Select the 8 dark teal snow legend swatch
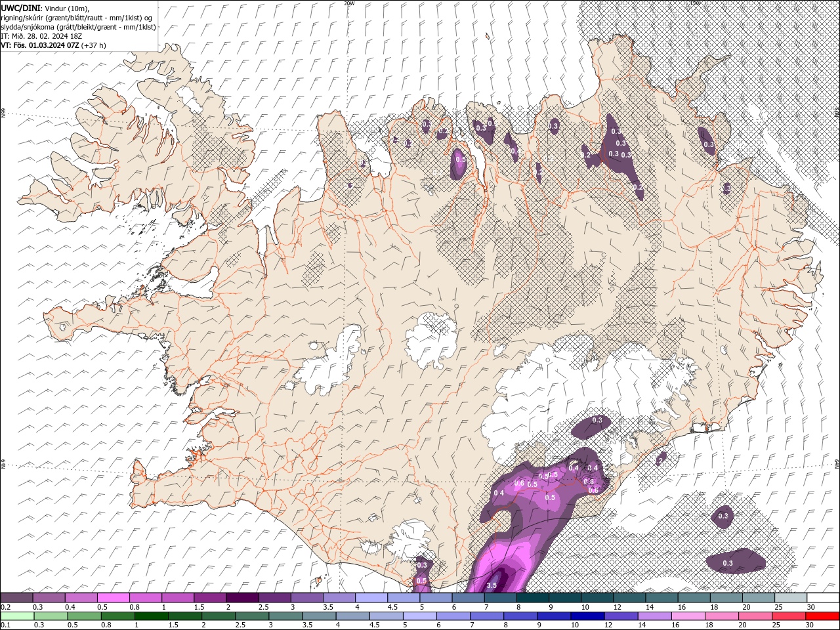The height and width of the screenshot is (630, 840). coord(533,598)
